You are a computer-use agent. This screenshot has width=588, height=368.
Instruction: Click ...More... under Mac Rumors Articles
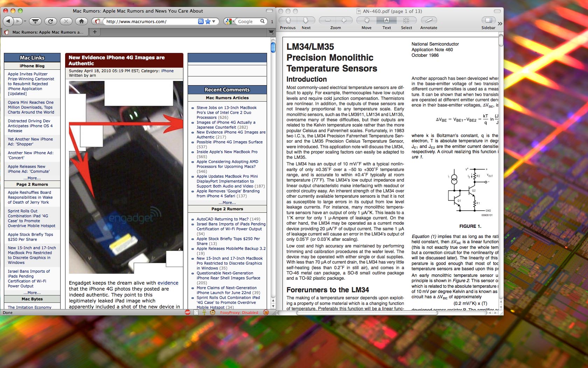click(227, 203)
